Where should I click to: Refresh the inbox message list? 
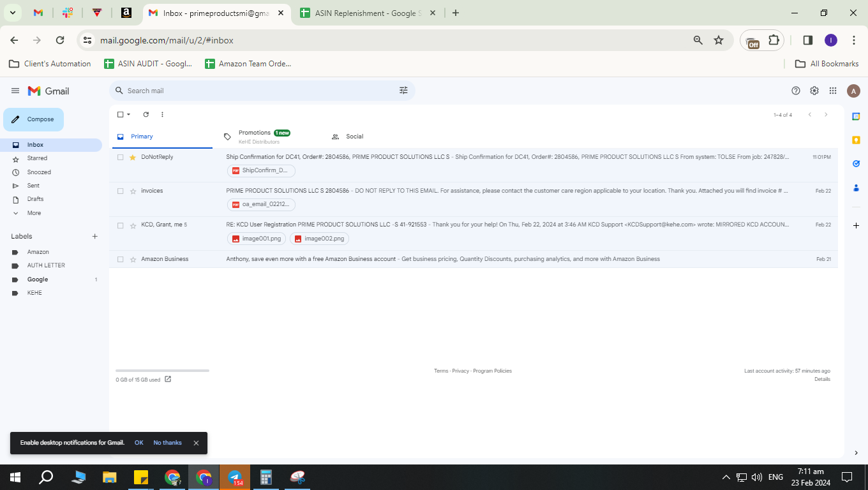[x=146, y=114]
